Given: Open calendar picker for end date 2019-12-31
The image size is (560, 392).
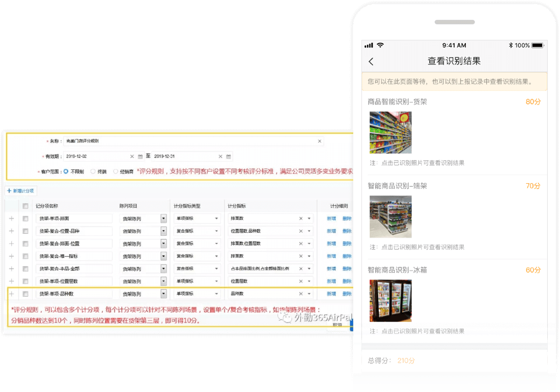Looking at the screenshot, I should coord(229,157).
